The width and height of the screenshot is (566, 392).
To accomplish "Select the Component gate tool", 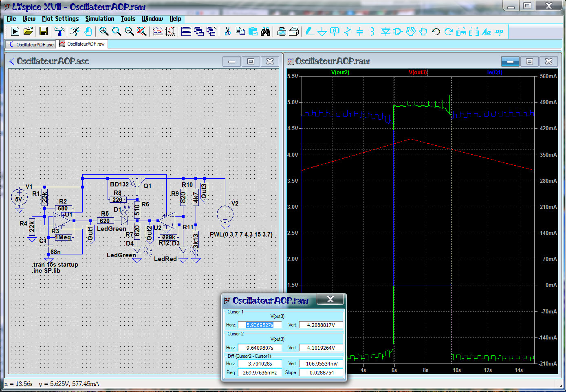I will click(398, 31).
